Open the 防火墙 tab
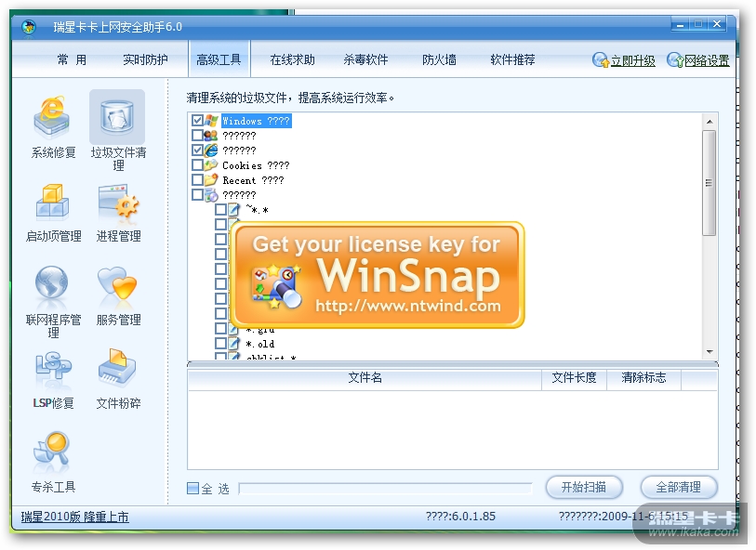The image size is (756, 550). (x=439, y=59)
